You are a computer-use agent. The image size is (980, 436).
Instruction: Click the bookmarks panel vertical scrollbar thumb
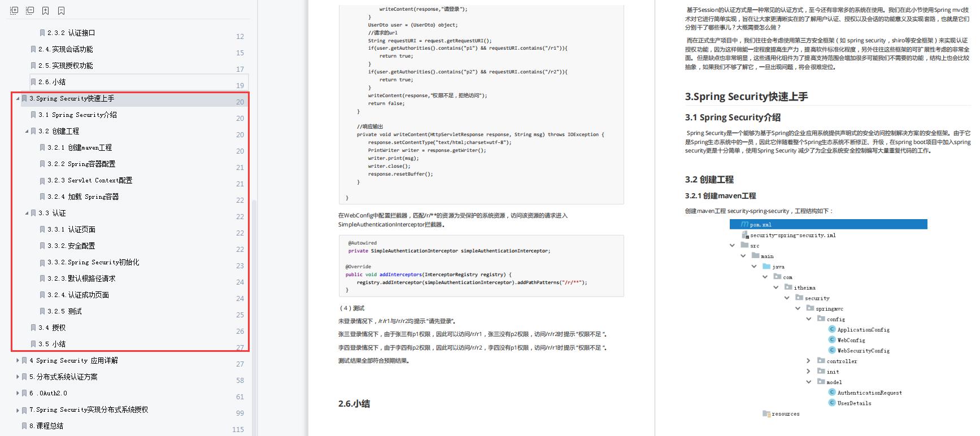254,317
